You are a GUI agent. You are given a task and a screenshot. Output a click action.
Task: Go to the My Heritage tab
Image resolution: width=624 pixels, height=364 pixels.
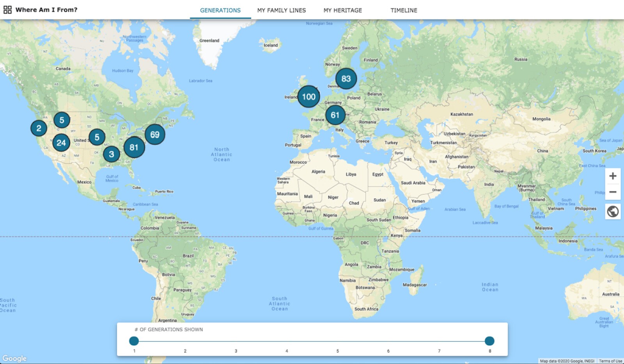[x=342, y=11]
